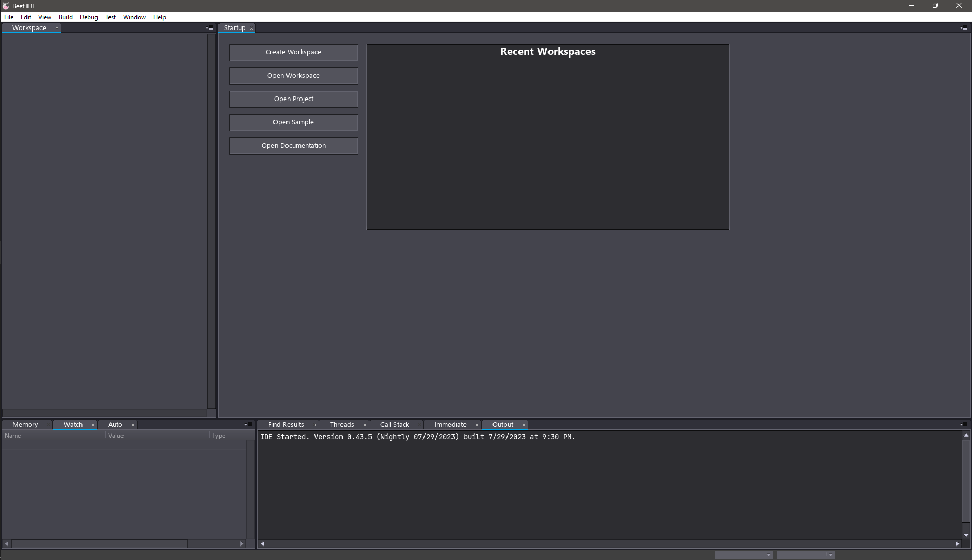Close the Threads tab

pos(365,425)
